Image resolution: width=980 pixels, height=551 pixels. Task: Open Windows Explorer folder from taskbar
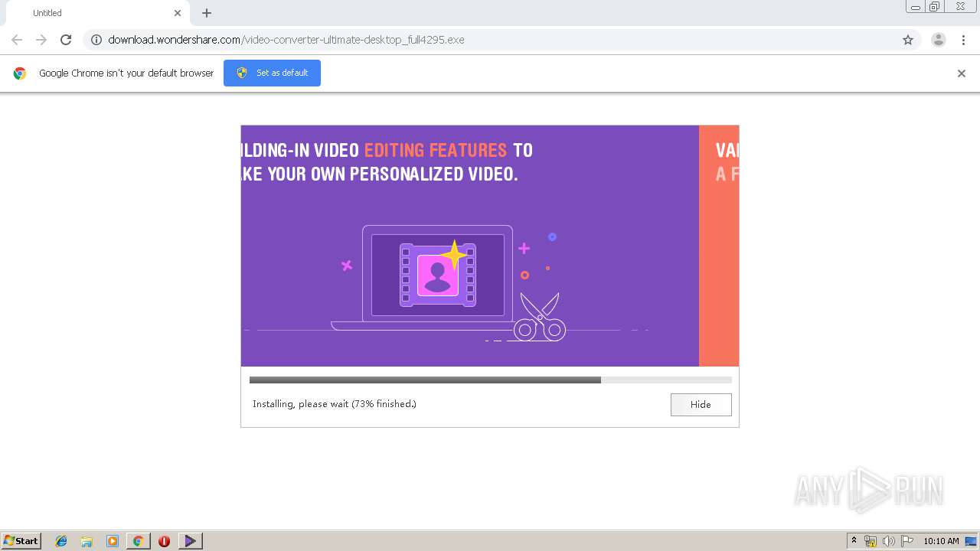87,541
